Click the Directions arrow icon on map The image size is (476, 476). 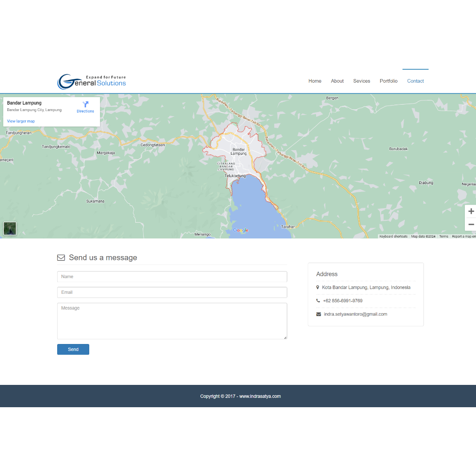(x=86, y=105)
